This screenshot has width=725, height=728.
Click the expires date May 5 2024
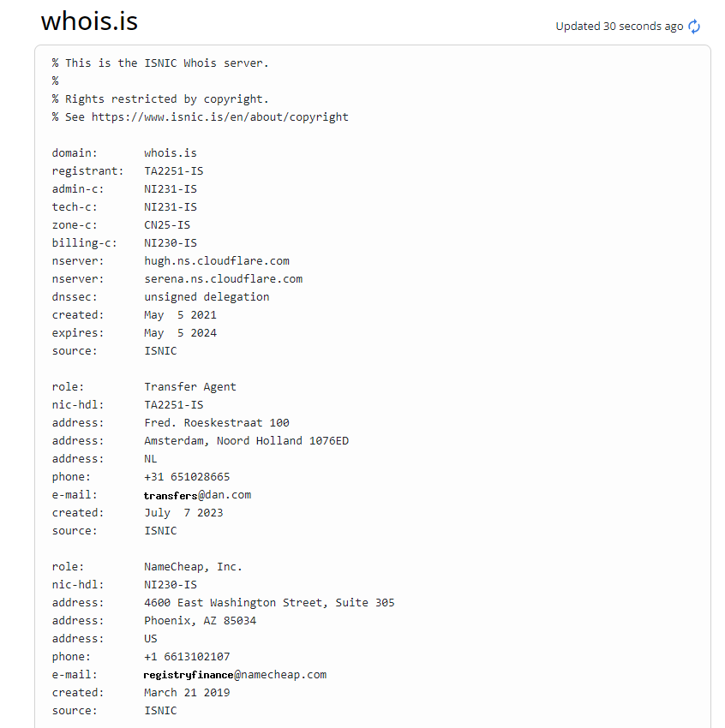click(x=180, y=333)
